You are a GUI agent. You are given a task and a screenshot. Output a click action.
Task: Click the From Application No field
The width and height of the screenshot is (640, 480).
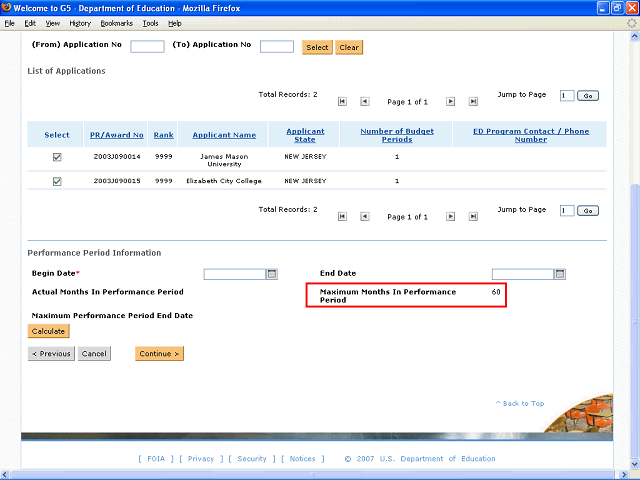tap(147, 47)
